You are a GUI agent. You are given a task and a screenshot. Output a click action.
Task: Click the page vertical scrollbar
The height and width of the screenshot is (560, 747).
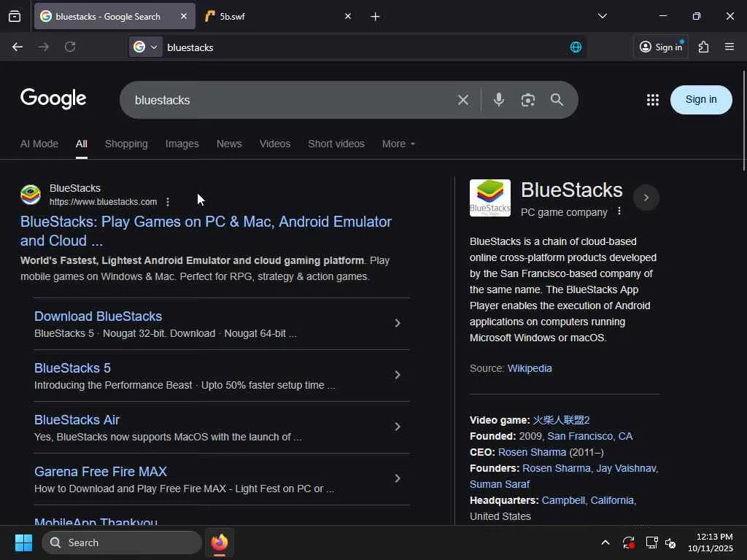point(743,121)
